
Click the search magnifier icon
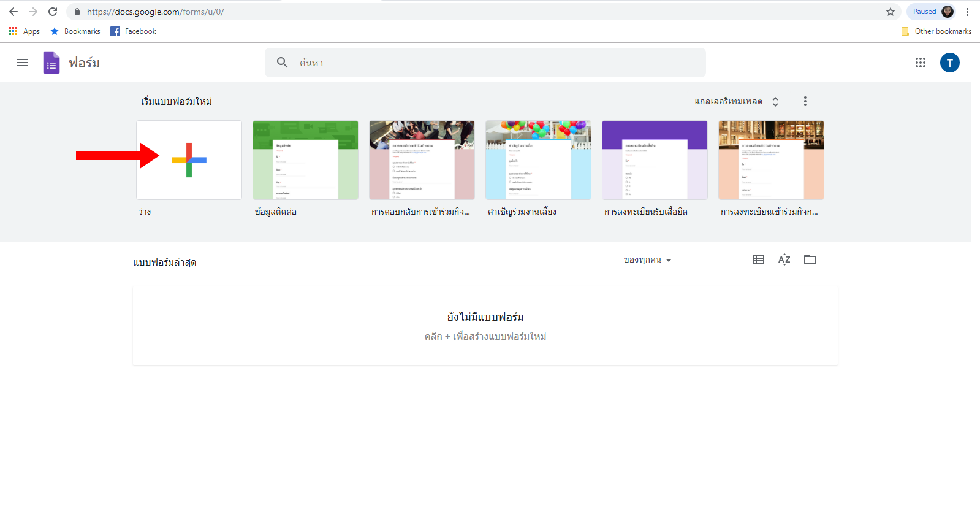282,63
